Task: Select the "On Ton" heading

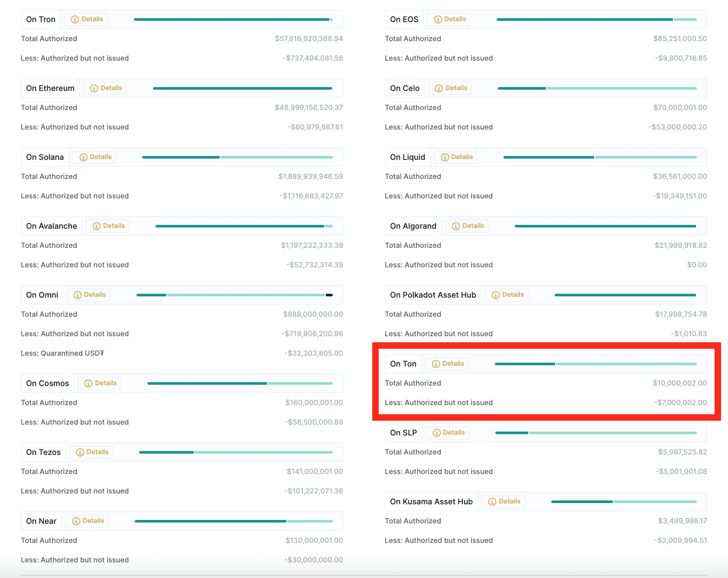Action: tap(403, 364)
